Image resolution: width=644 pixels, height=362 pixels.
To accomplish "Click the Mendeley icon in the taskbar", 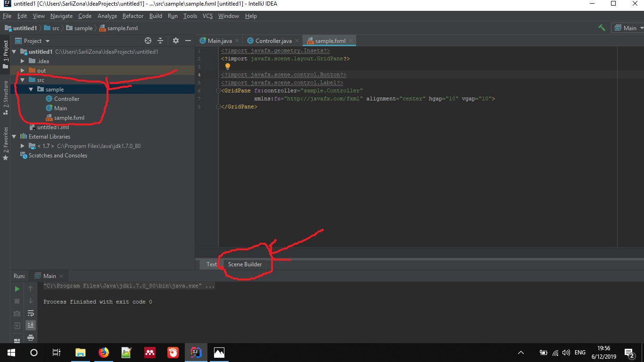I will (149, 353).
